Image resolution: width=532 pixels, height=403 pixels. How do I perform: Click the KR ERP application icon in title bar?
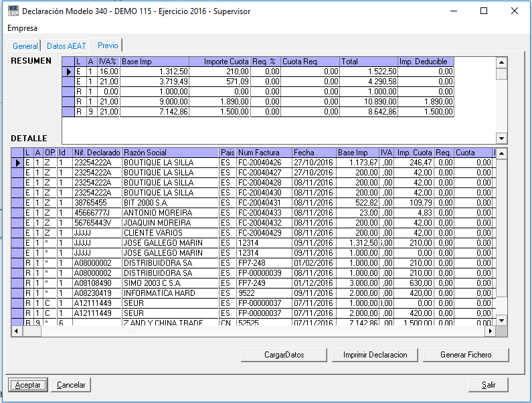(12, 11)
